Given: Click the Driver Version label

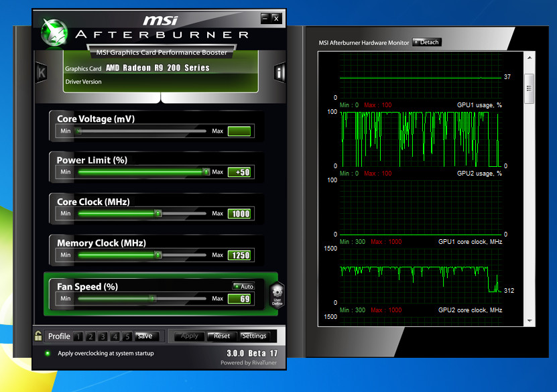Looking at the screenshot, I should coord(84,82).
